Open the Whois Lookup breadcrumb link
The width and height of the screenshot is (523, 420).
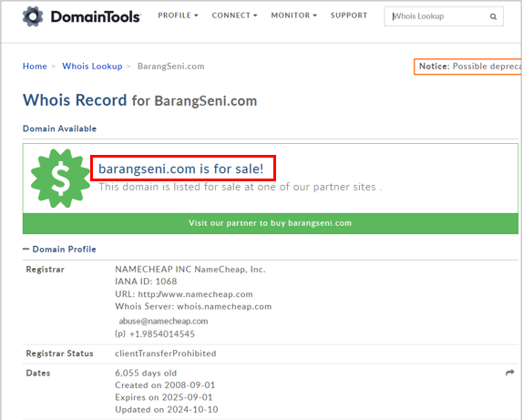92,67
